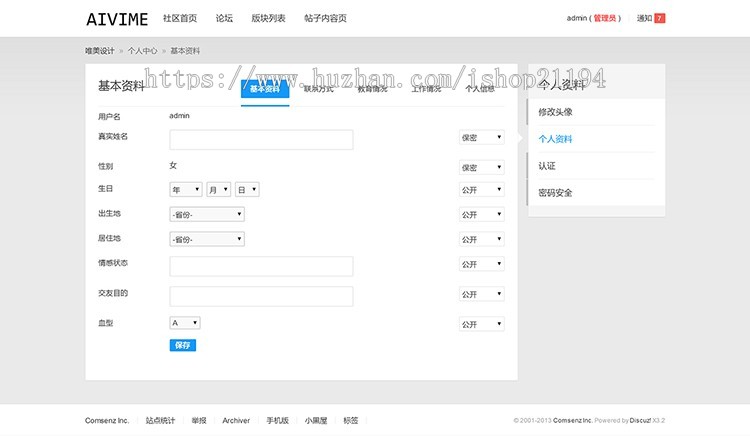The width and height of the screenshot is (750, 436).
Task: Click the Comsenz Inc. footer link
Action: click(107, 421)
